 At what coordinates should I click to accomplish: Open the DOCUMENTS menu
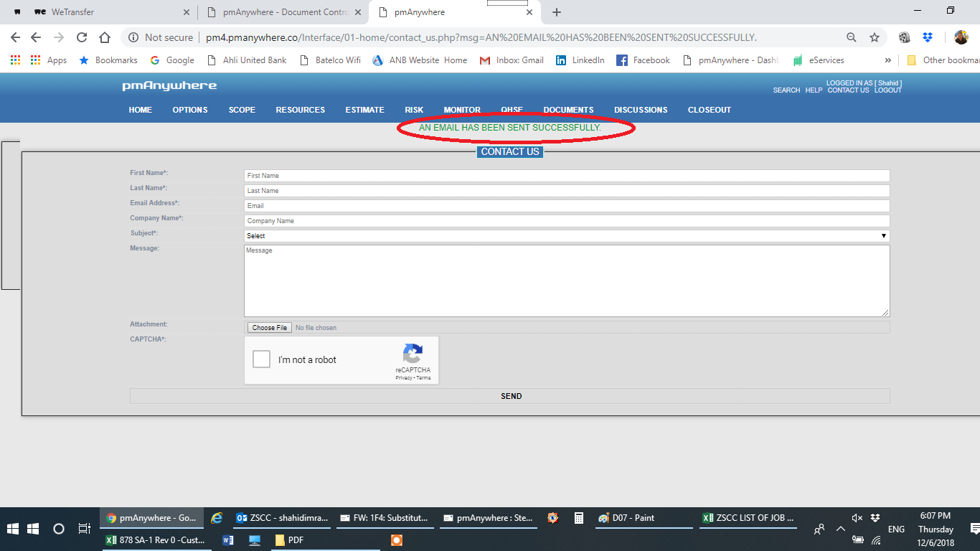[x=568, y=110]
